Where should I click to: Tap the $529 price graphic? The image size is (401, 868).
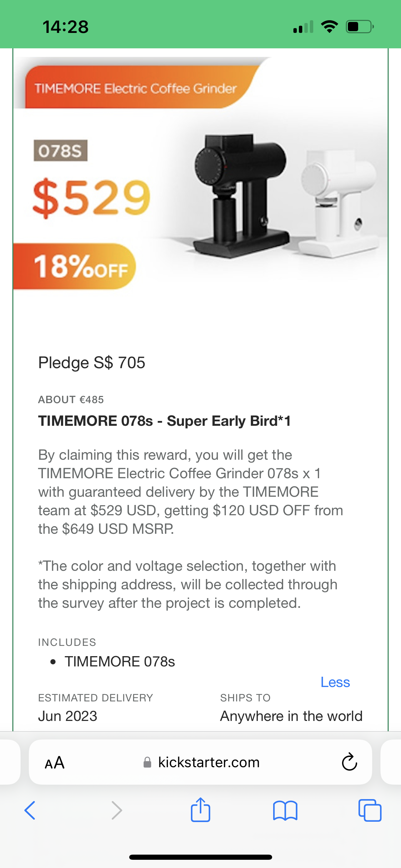[92, 197]
